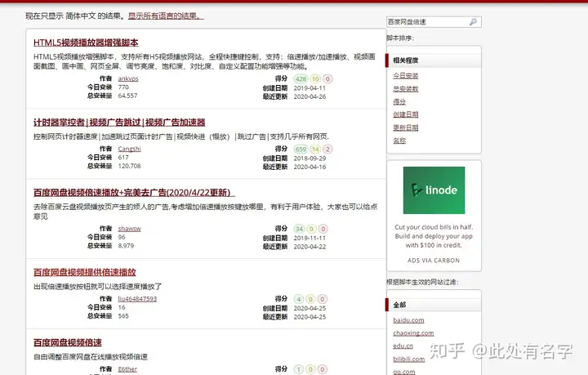Click the red 2 negative rating badge
The height and width of the screenshot is (375, 588).
point(327,150)
